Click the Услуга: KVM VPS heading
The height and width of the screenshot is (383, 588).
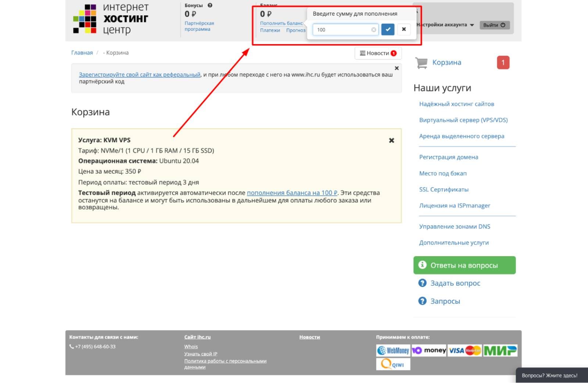[x=104, y=140]
